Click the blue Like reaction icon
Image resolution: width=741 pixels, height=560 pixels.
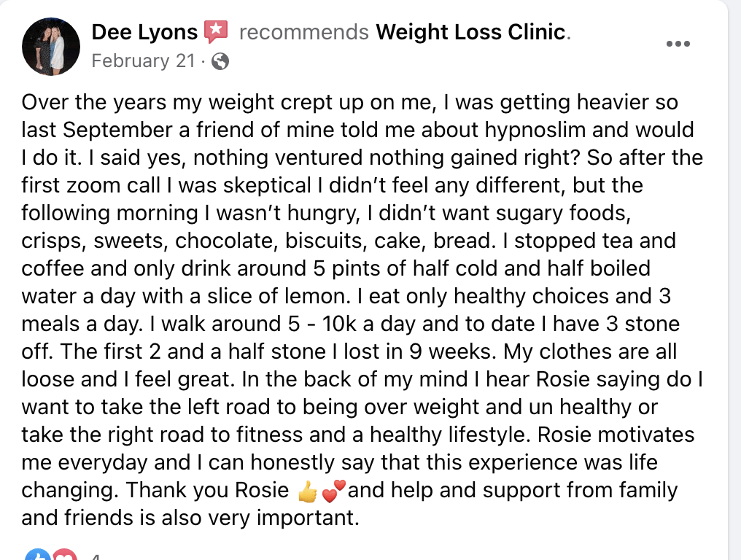point(38,556)
